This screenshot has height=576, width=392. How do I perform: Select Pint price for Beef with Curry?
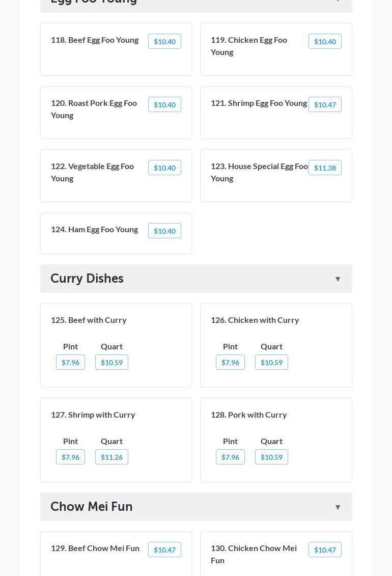click(70, 362)
